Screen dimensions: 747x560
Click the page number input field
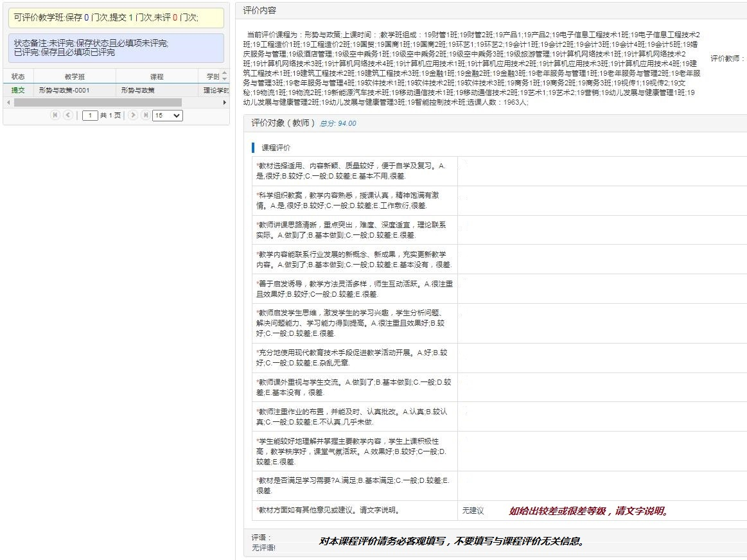point(90,116)
